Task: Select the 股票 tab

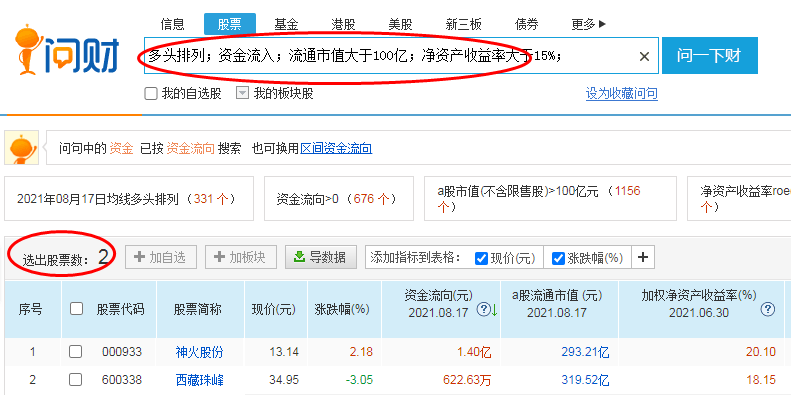Action: click(230, 24)
